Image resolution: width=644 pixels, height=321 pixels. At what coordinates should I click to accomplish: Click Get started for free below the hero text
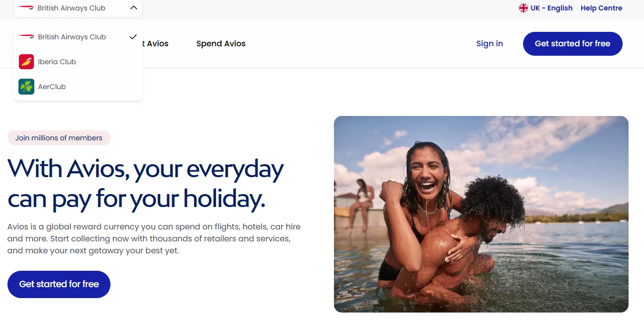click(59, 284)
